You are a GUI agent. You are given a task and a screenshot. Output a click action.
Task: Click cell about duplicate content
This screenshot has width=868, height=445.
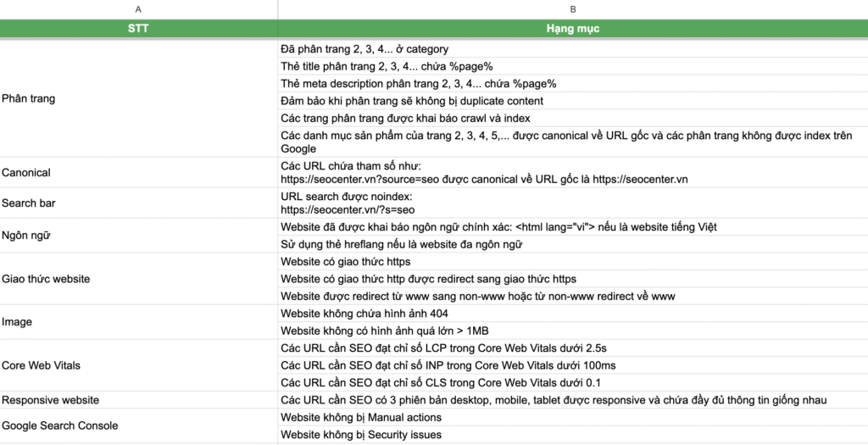pos(573,101)
